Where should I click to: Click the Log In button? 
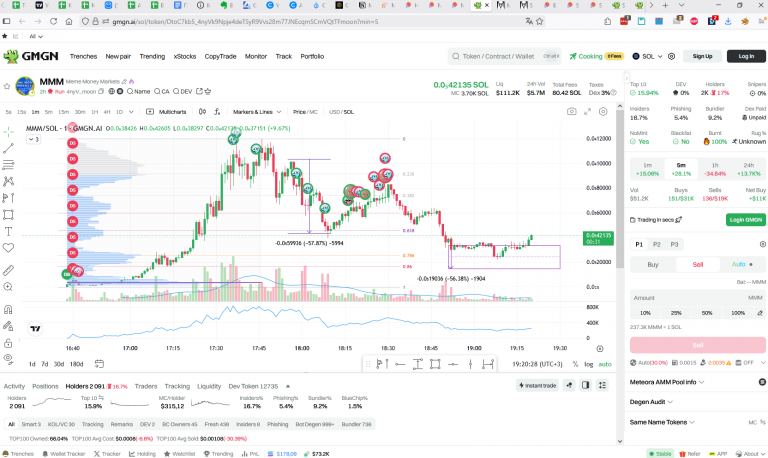click(746, 56)
